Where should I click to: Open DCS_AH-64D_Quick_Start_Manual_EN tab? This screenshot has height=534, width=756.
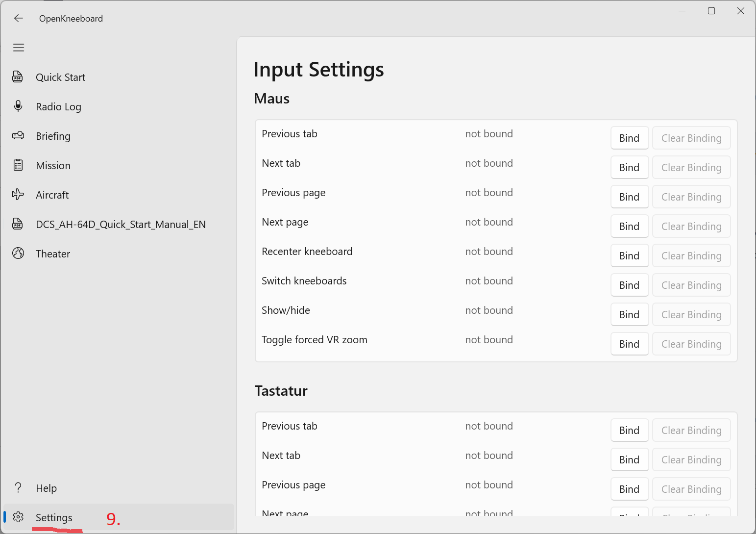pyautogui.click(x=119, y=224)
